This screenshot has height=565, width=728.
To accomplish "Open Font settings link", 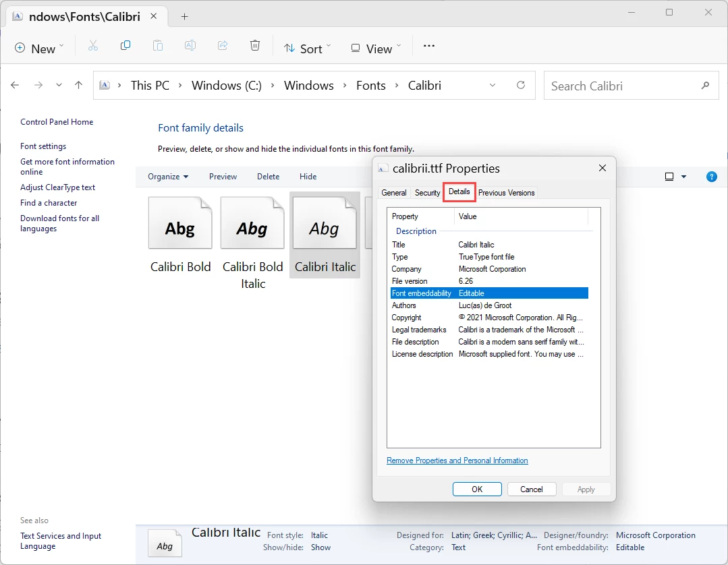I will (x=43, y=146).
